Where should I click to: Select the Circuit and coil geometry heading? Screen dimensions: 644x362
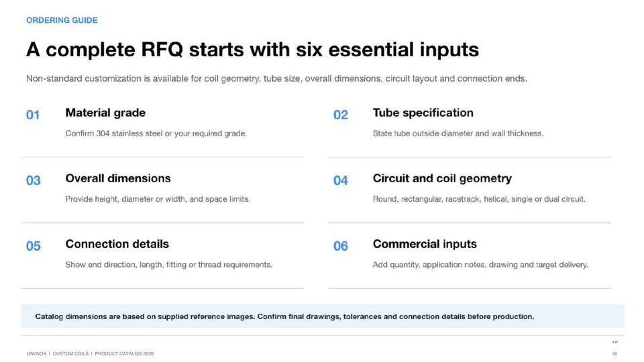pyautogui.click(x=442, y=178)
